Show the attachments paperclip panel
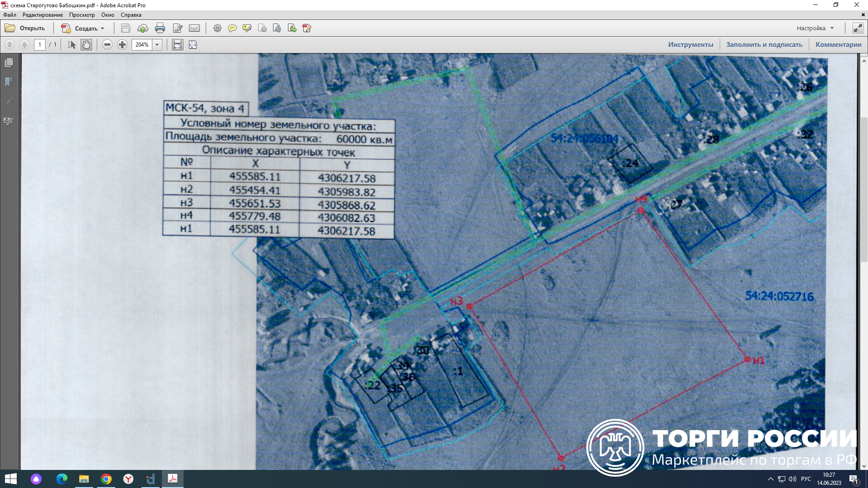Viewport: 868px width, 488px height. point(9,101)
